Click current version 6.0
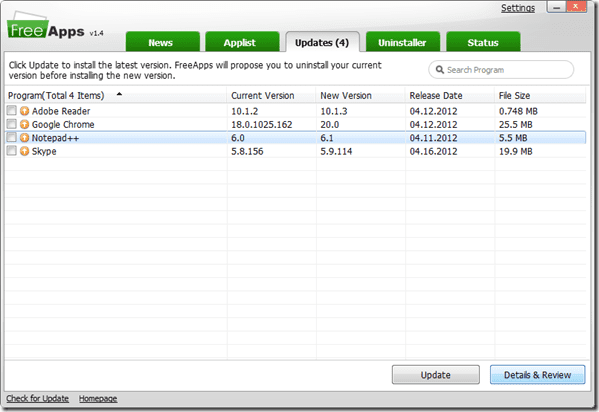 click(x=238, y=138)
